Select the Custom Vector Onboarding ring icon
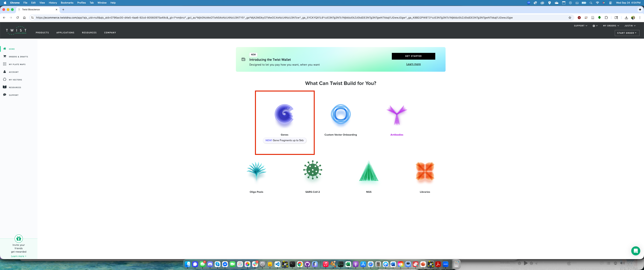This screenshot has width=644, height=270. click(341, 114)
